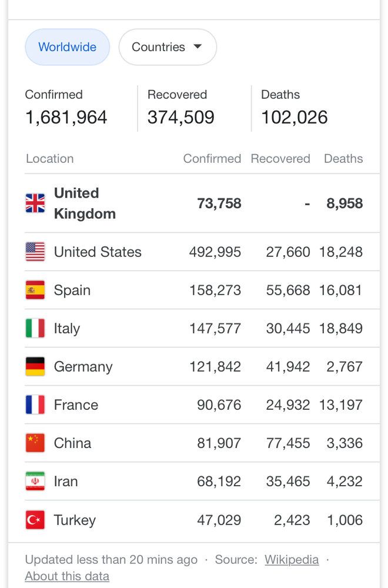The image size is (388, 588).
Task: Select the Worldwide tab
Action: (68, 47)
